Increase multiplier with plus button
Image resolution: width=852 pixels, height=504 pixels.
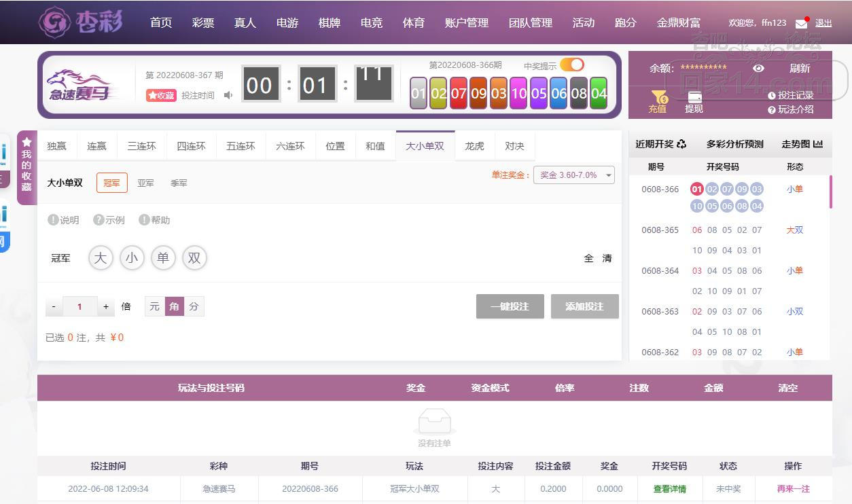point(106,307)
